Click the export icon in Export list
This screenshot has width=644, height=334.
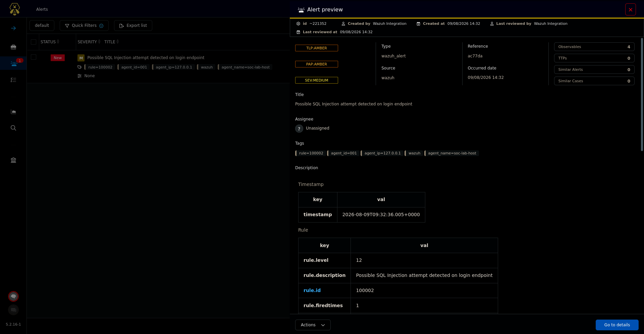click(121, 26)
